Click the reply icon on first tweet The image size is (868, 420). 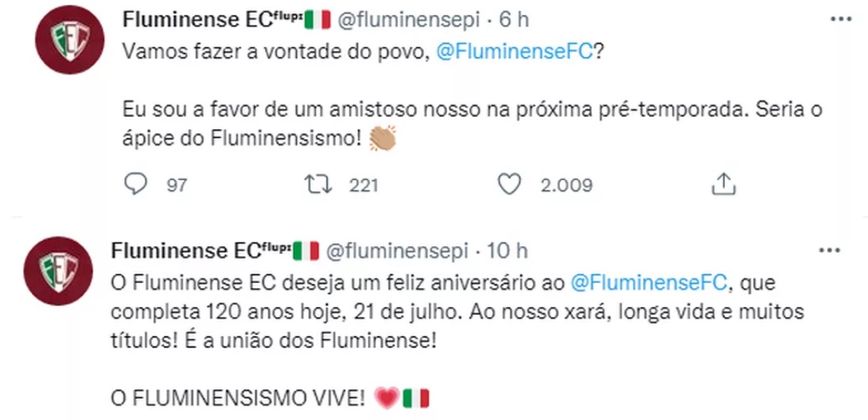point(135,184)
